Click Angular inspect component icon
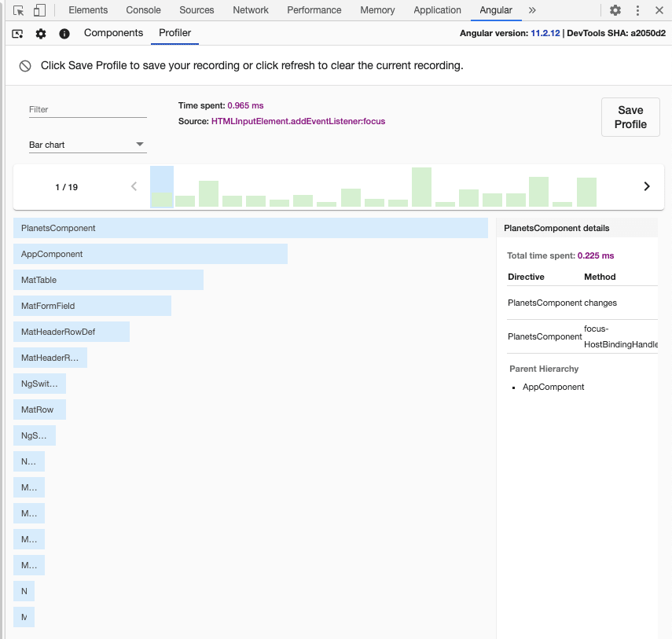Image resolution: width=672 pixels, height=639 pixels. click(x=17, y=34)
